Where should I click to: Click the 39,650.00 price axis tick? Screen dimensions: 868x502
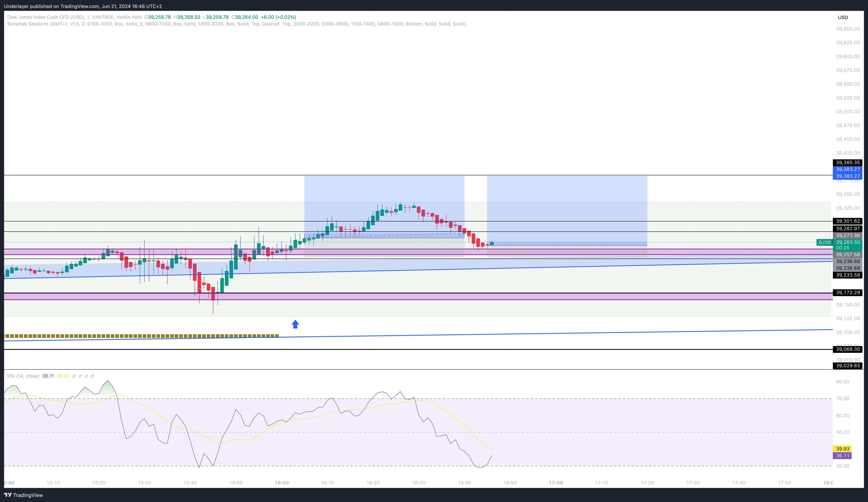(x=848, y=29)
